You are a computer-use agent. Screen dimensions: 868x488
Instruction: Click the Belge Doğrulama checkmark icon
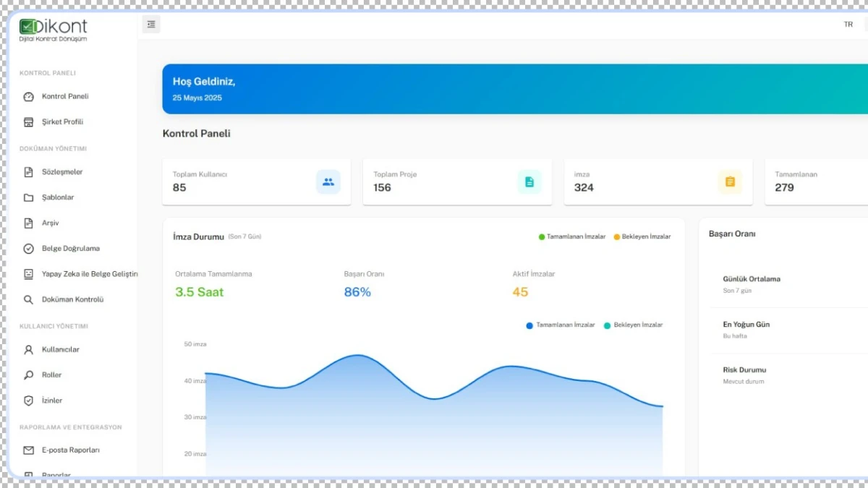29,249
